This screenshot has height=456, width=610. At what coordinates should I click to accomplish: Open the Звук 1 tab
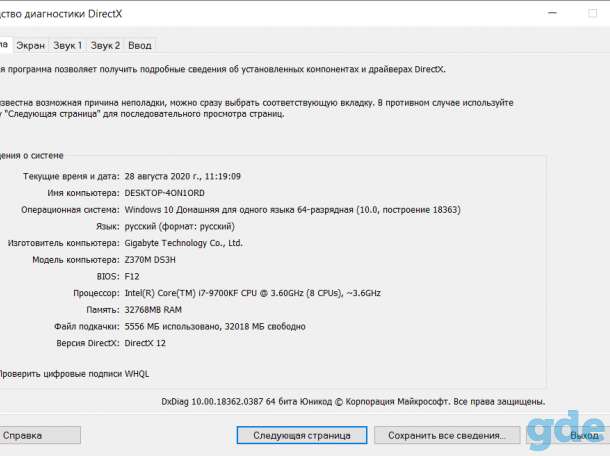(x=68, y=46)
